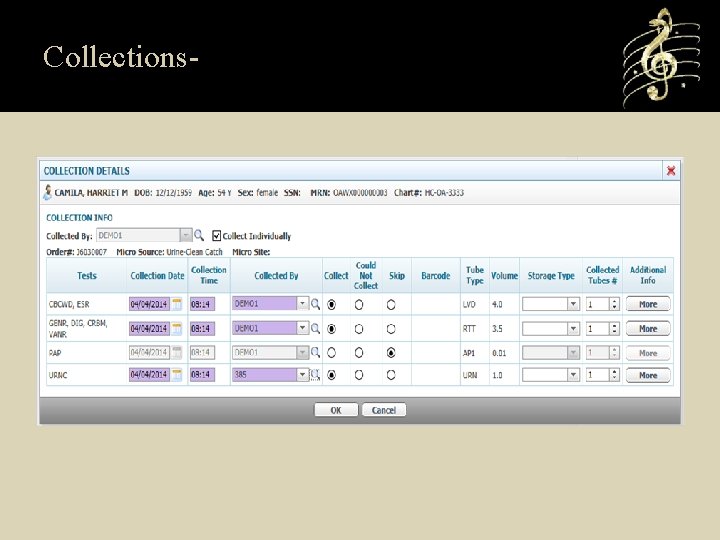Click the Tests column header
Image resolution: width=720 pixels, height=540 pixels.
[87, 276]
